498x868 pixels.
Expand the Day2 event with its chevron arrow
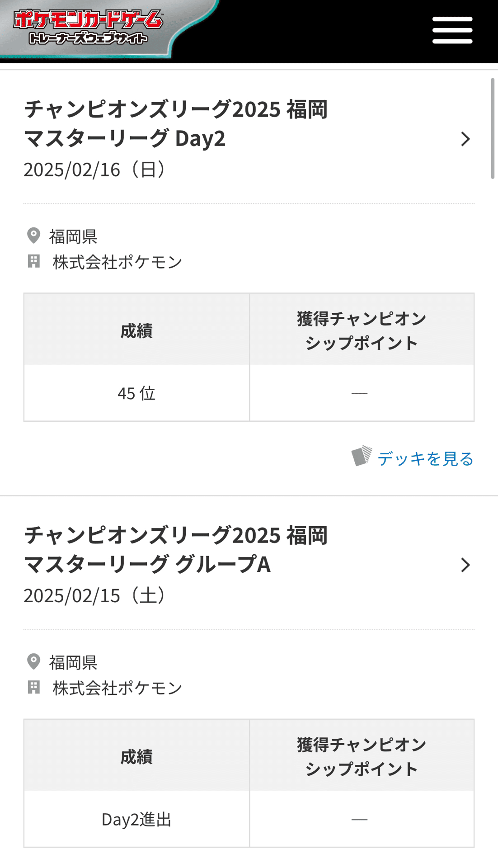465,139
